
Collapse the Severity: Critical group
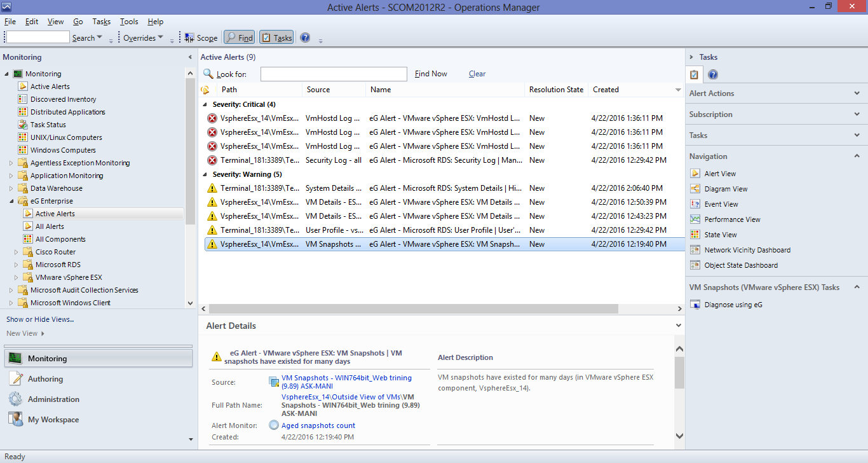tap(205, 104)
